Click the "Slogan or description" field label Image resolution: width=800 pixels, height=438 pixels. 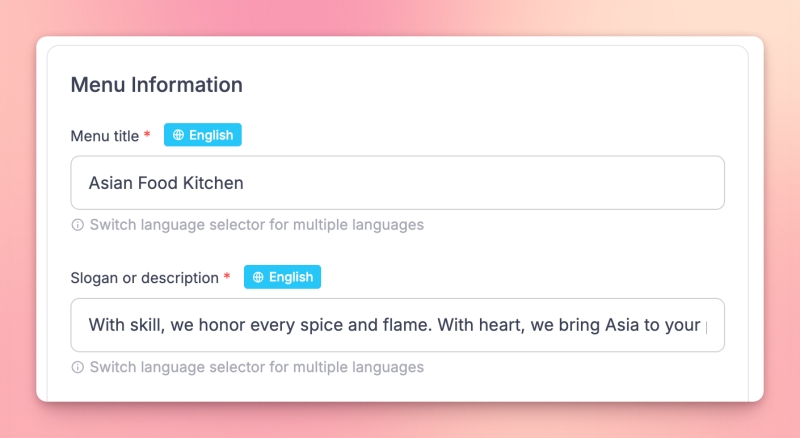pos(144,277)
